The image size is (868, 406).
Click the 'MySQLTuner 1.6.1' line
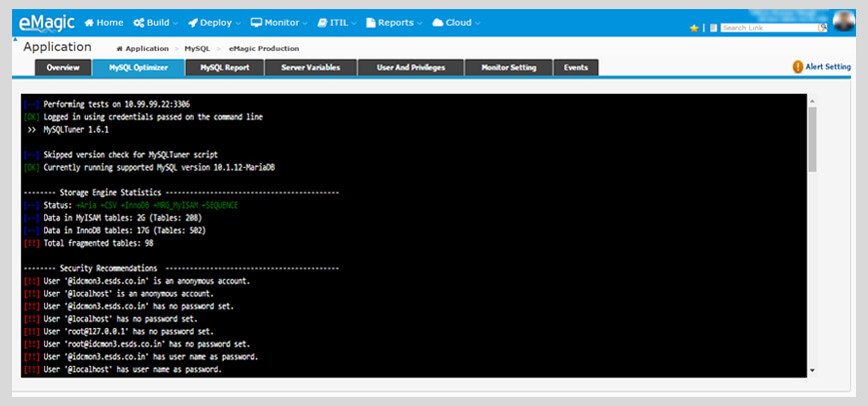75,130
